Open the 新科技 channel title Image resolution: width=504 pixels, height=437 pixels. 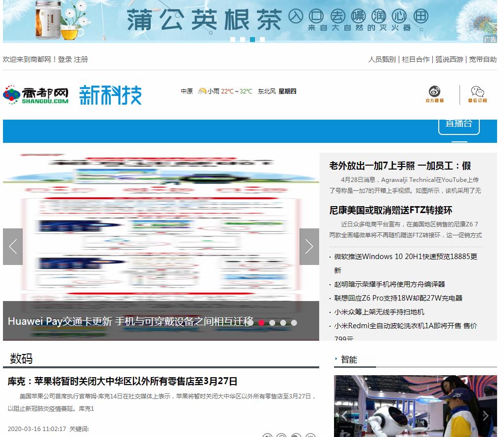pos(111,95)
